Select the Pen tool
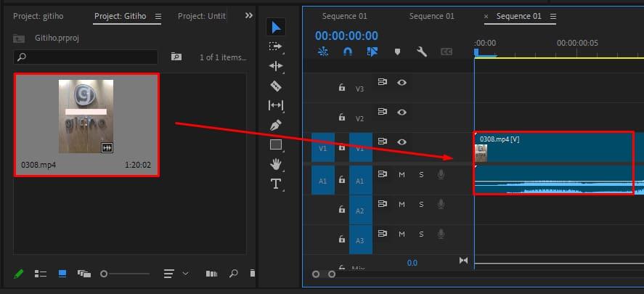Image resolution: width=644 pixels, height=294 pixels. [x=276, y=125]
